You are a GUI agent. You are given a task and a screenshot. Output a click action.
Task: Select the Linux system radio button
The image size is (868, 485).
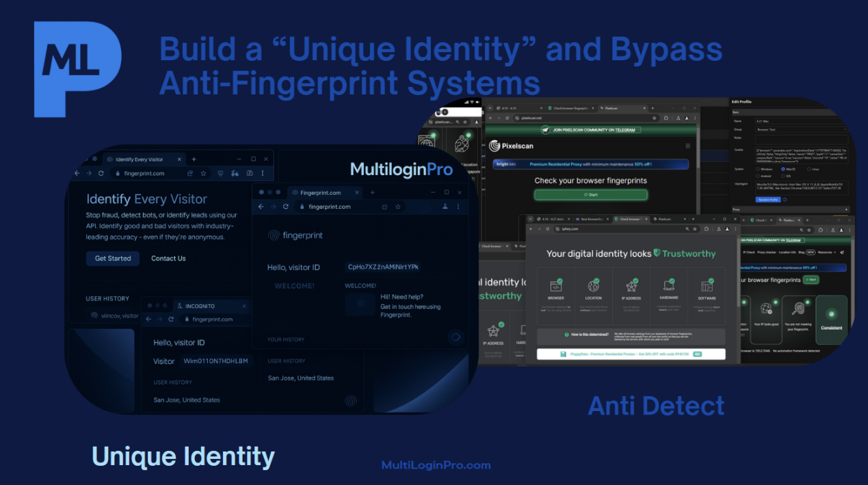809,169
